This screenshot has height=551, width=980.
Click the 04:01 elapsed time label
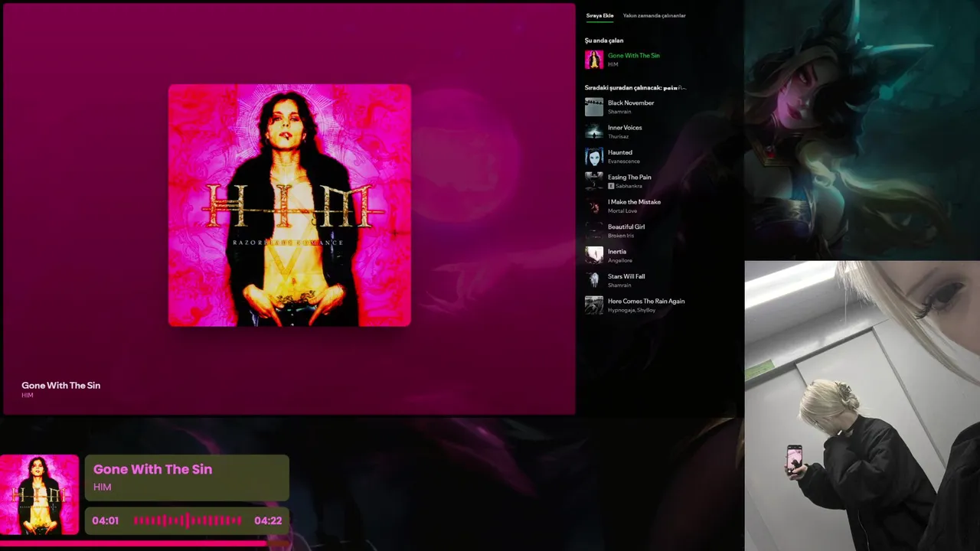pyautogui.click(x=106, y=520)
